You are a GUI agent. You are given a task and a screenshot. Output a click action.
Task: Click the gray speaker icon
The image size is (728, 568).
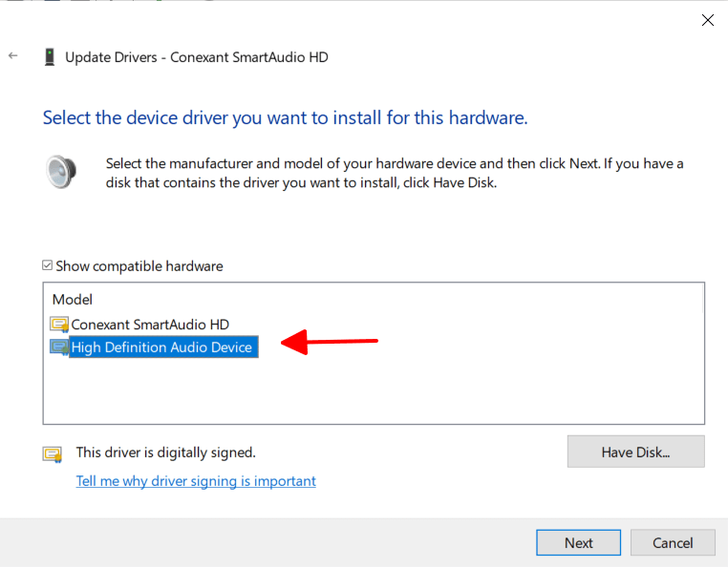61,173
